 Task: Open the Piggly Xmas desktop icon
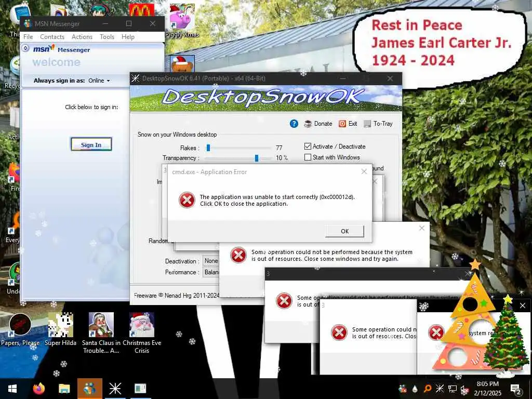click(182, 21)
